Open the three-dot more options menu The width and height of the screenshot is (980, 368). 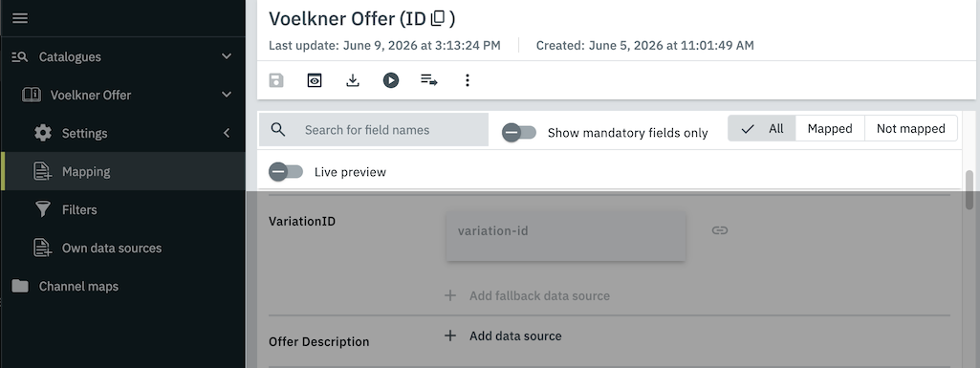[x=467, y=80]
